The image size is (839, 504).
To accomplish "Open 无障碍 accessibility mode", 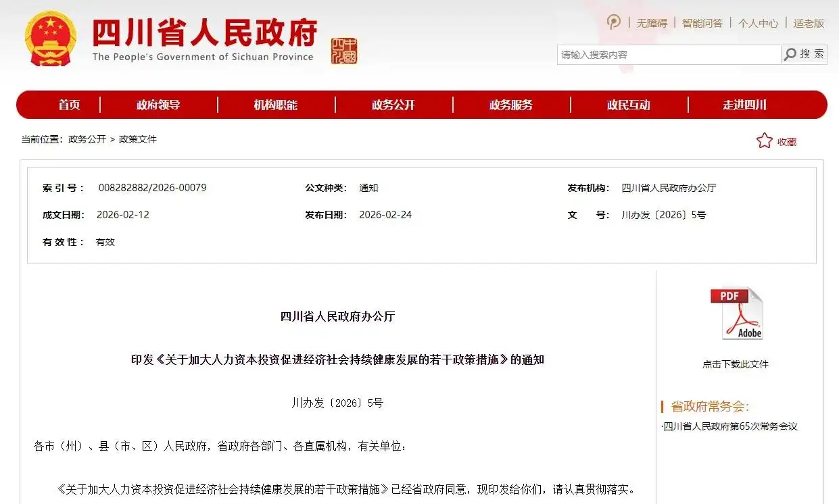I will 652,23.
